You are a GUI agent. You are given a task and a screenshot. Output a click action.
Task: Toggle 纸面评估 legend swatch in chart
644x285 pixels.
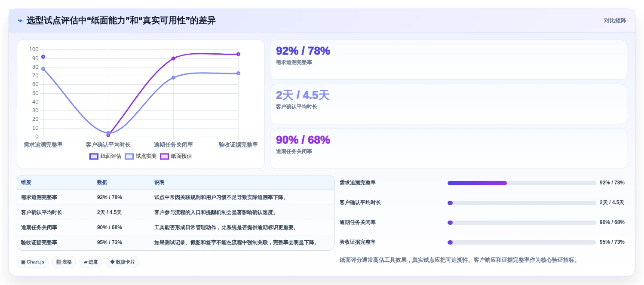[x=94, y=156]
